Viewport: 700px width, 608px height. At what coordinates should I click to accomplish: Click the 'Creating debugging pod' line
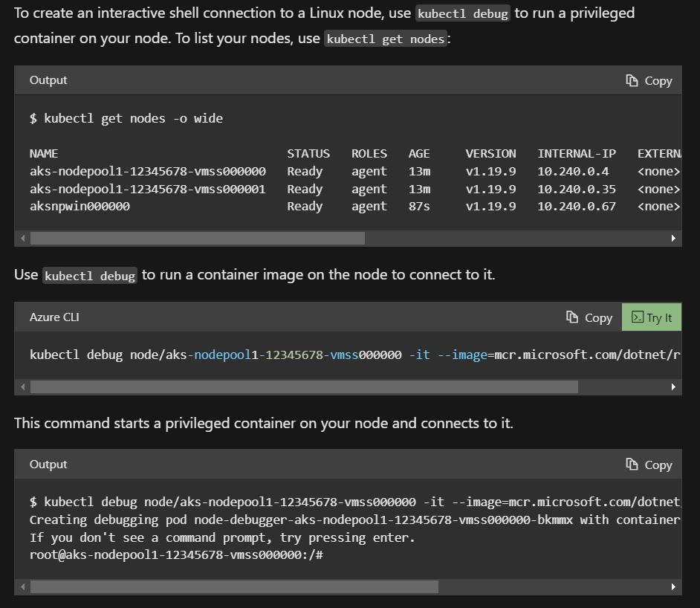pos(355,520)
